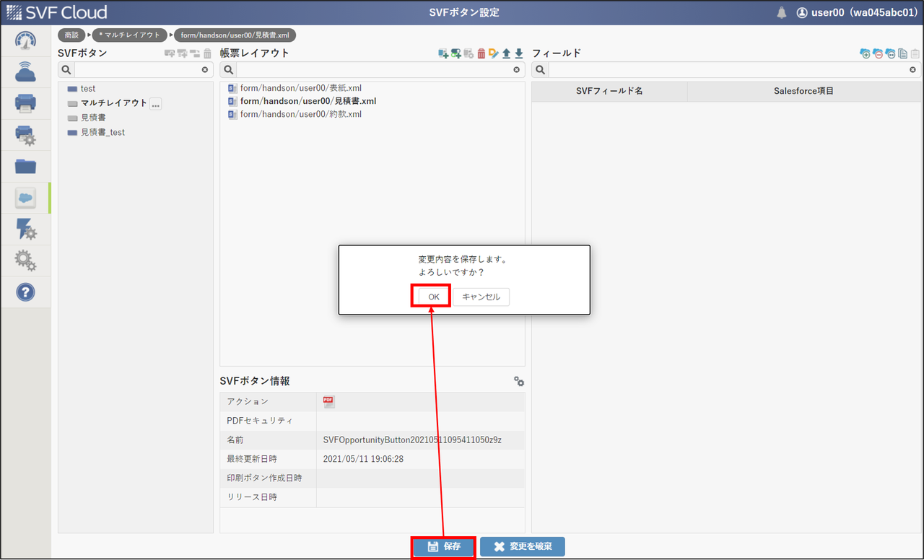Open the printer settings sidebar icon
Screen dimensions: 924x560
click(25, 135)
